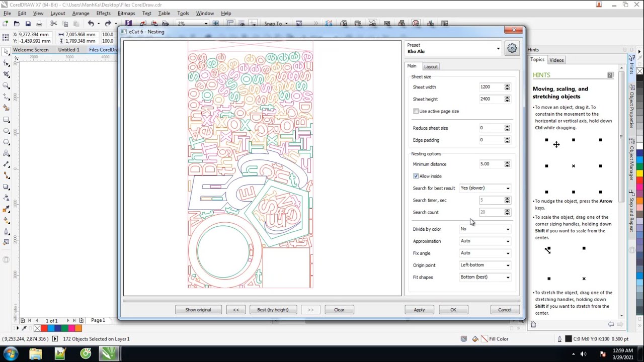Click the Cancel button

[505, 310]
